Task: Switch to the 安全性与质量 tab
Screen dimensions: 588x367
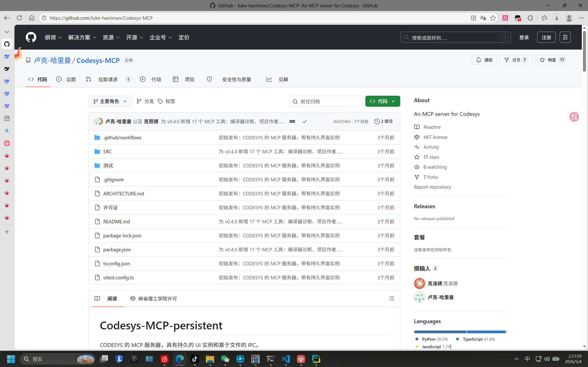Action: (229, 79)
